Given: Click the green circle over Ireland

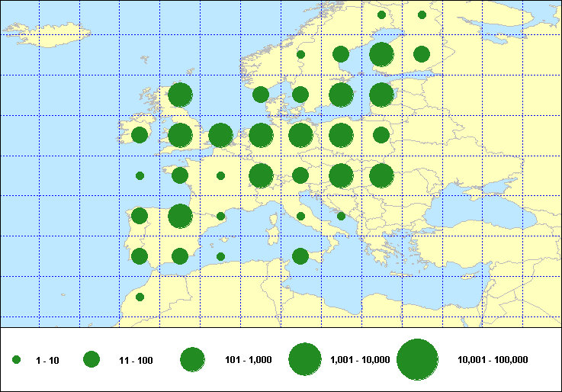Looking at the screenshot, I should [140, 135].
